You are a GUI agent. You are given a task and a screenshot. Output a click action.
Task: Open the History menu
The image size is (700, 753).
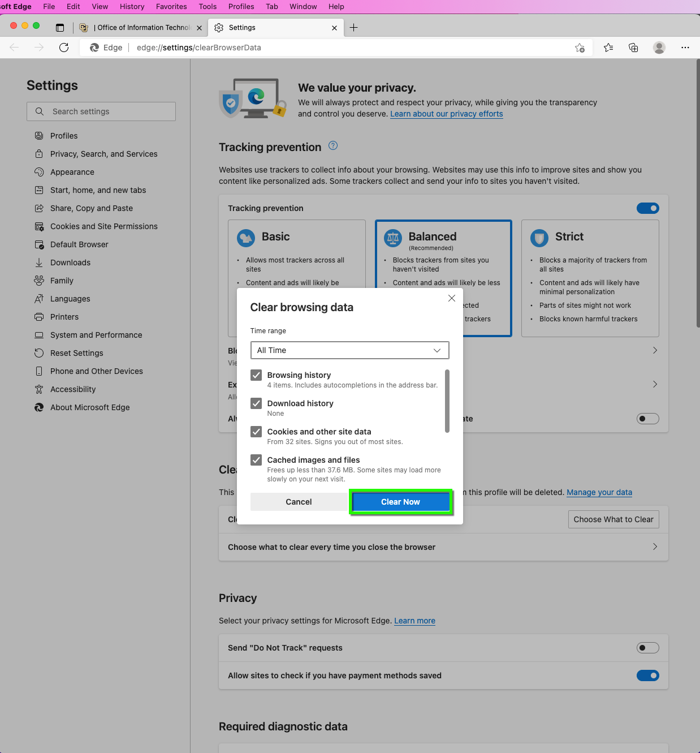[132, 6]
